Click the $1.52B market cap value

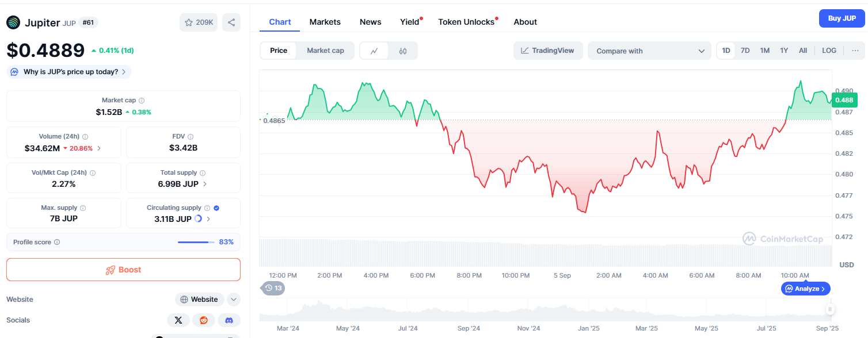point(109,112)
